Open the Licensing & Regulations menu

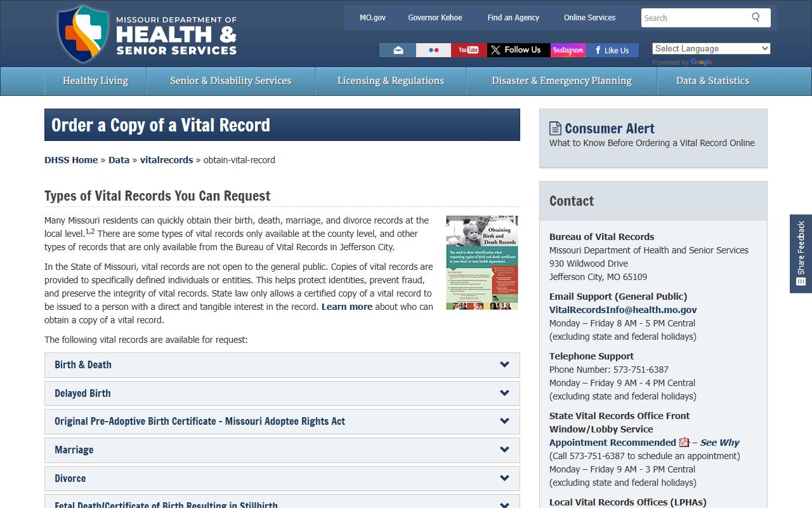pos(391,81)
